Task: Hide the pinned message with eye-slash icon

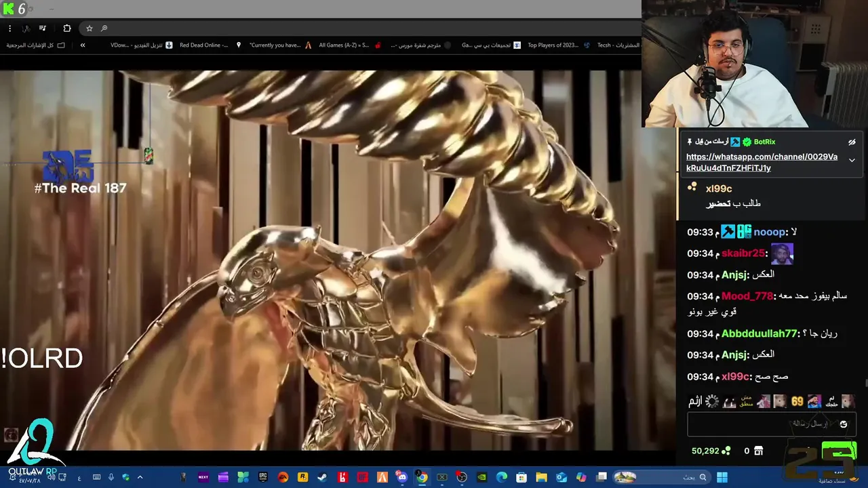Action: tap(852, 142)
